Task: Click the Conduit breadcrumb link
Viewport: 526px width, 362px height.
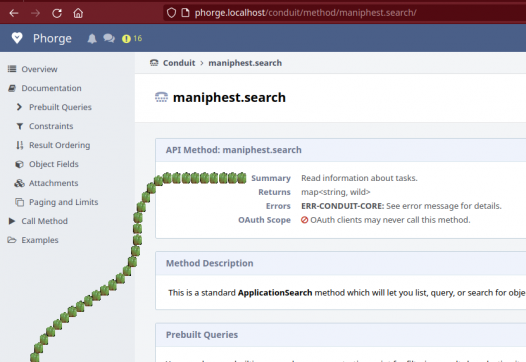Action: coord(179,63)
